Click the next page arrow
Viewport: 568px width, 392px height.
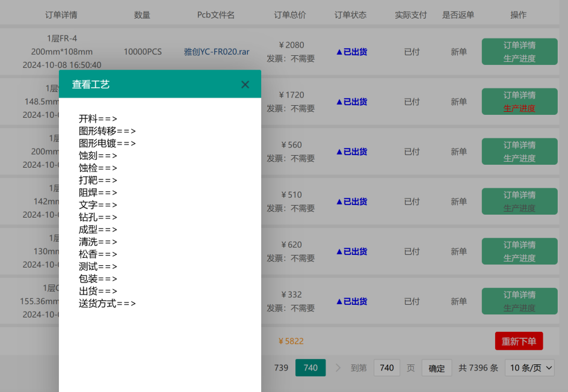tap(338, 368)
